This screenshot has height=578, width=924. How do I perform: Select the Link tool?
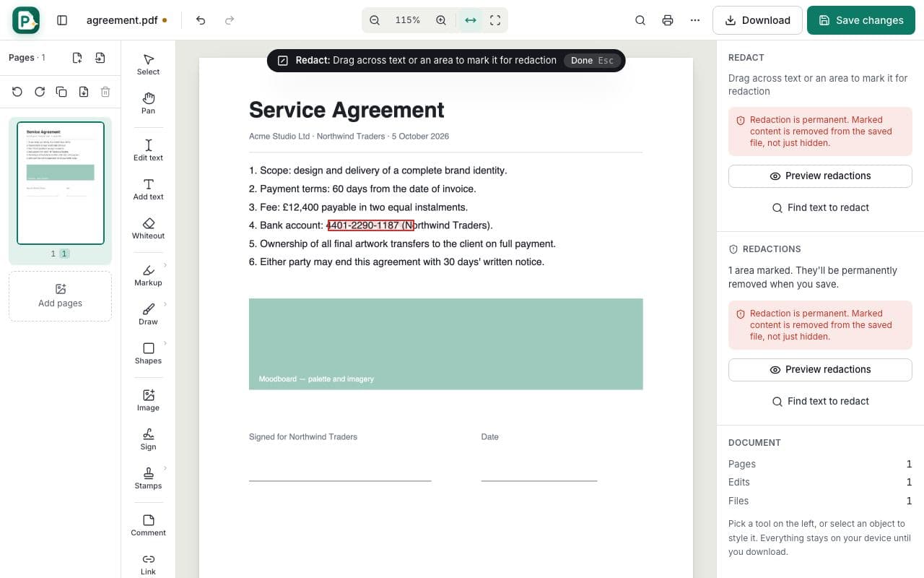(148, 564)
